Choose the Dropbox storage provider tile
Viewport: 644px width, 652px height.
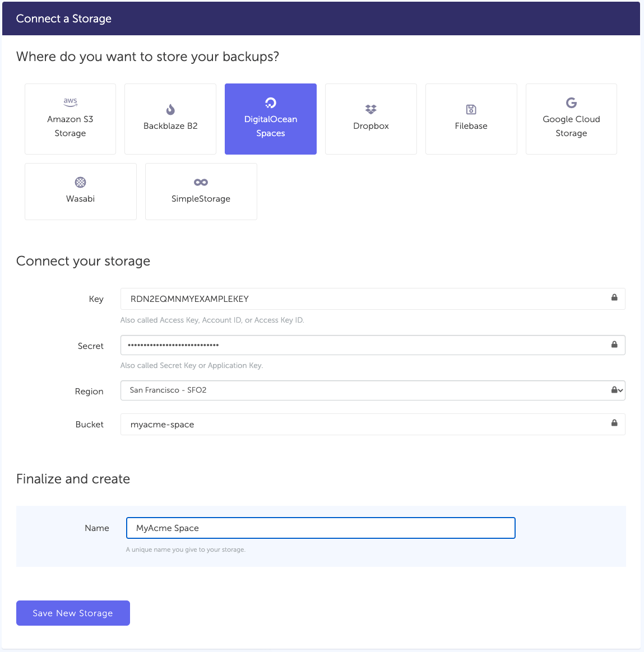(x=371, y=119)
